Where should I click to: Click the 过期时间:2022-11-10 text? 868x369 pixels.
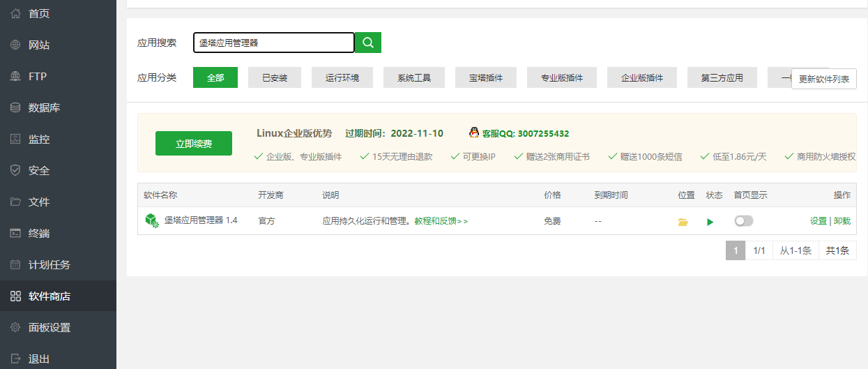[x=394, y=133]
